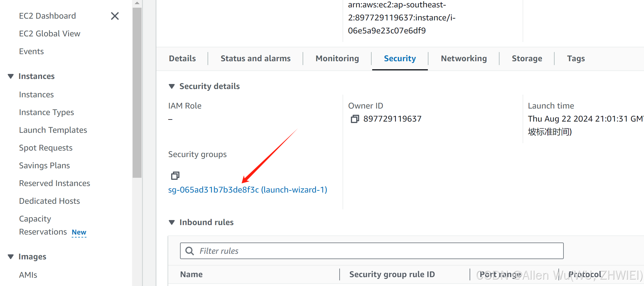Click the sidebar scrollbar thumb
Screen dimensions: 644x286
(137, 92)
